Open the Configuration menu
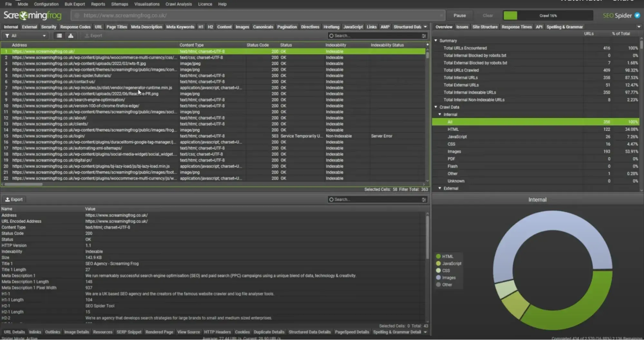Viewport: 644px width, 340px height. click(46, 4)
